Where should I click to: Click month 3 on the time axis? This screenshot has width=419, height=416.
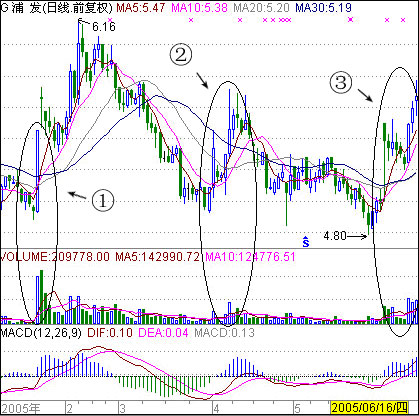(122, 408)
